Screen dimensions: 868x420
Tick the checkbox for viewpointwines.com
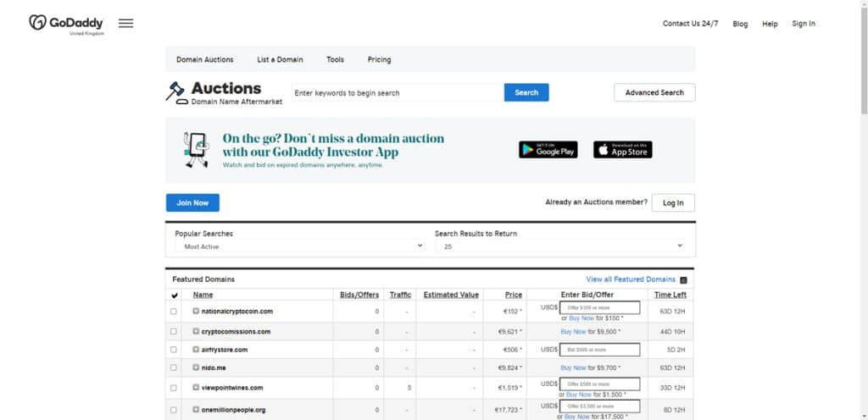(174, 388)
